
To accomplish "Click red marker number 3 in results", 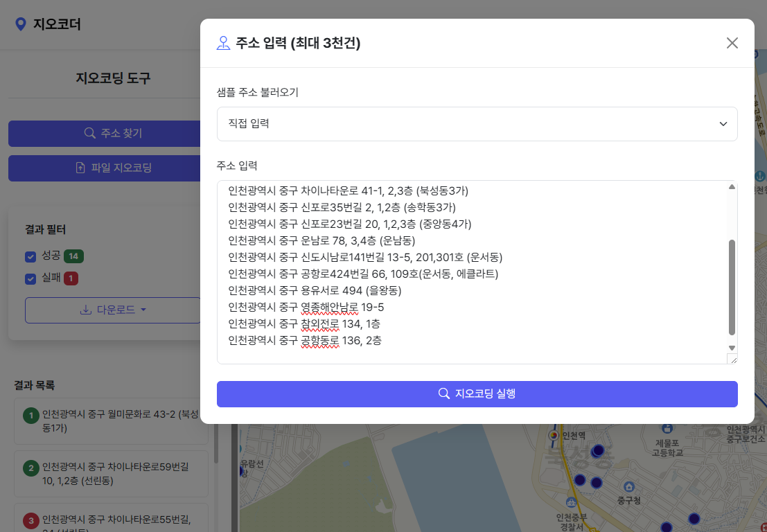I will click(x=30, y=520).
